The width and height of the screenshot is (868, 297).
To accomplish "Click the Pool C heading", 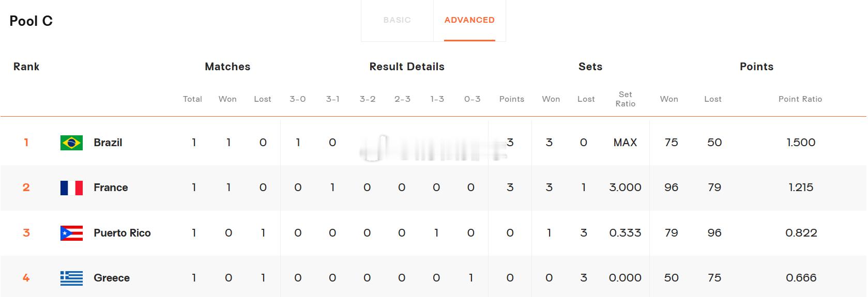I will 31,21.
